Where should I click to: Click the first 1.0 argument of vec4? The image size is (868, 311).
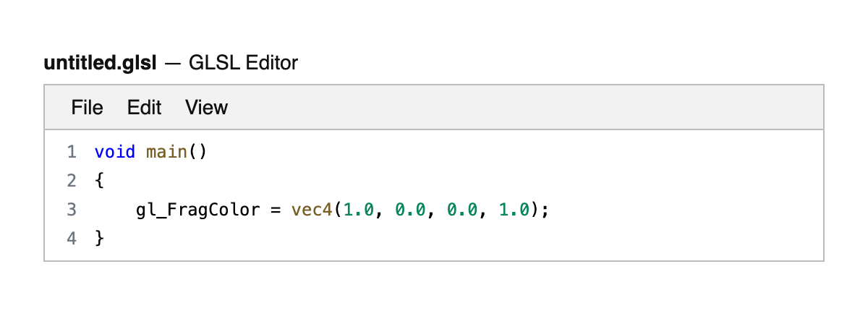359,210
